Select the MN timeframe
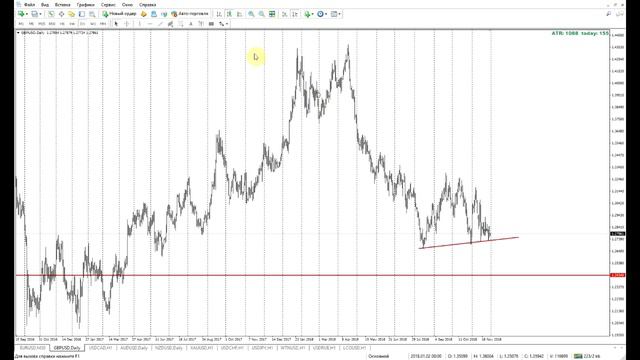The image size is (640, 360). coord(103,24)
